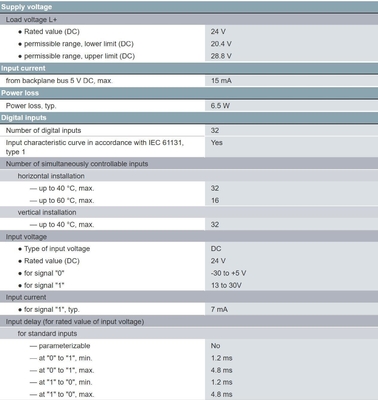Select the Digital inputs section header

[x=189, y=118]
